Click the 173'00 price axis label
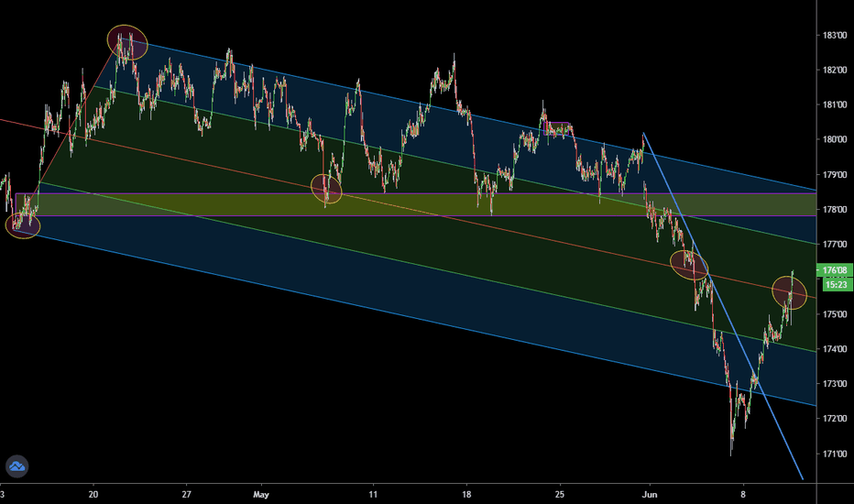This screenshot has height=504, width=854. pos(835,384)
